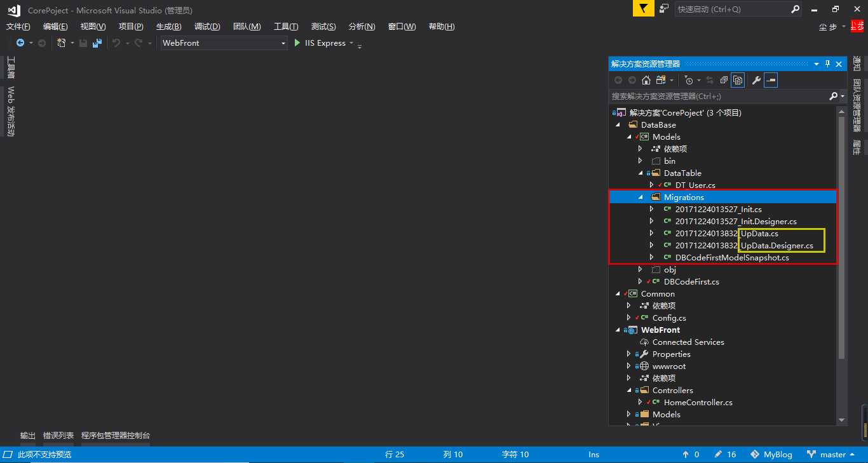Toggle Show All Files in Solution Explorer

(738, 80)
